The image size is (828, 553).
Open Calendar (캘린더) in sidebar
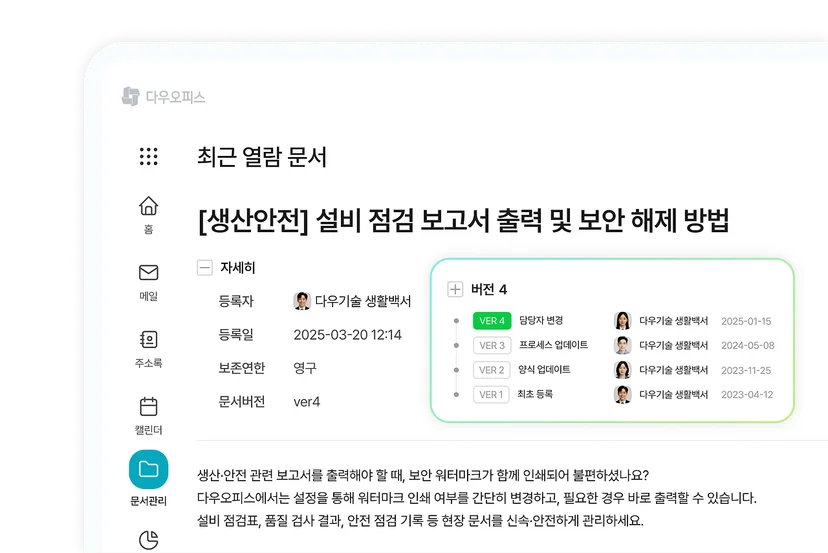click(148, 416)
